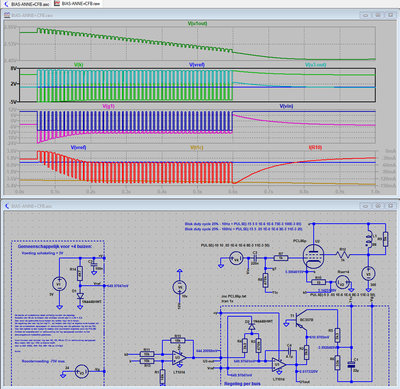Click the 'Voeding schakeling = 3V' text
This screenshot has width=400, height=389.
pos(42,253)
